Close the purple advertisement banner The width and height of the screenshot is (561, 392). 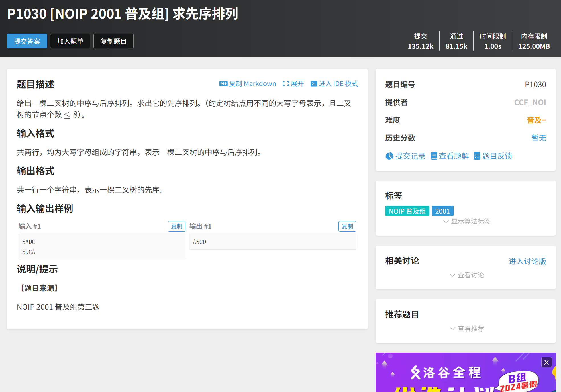pyautogui.click(x=546, y=362)
